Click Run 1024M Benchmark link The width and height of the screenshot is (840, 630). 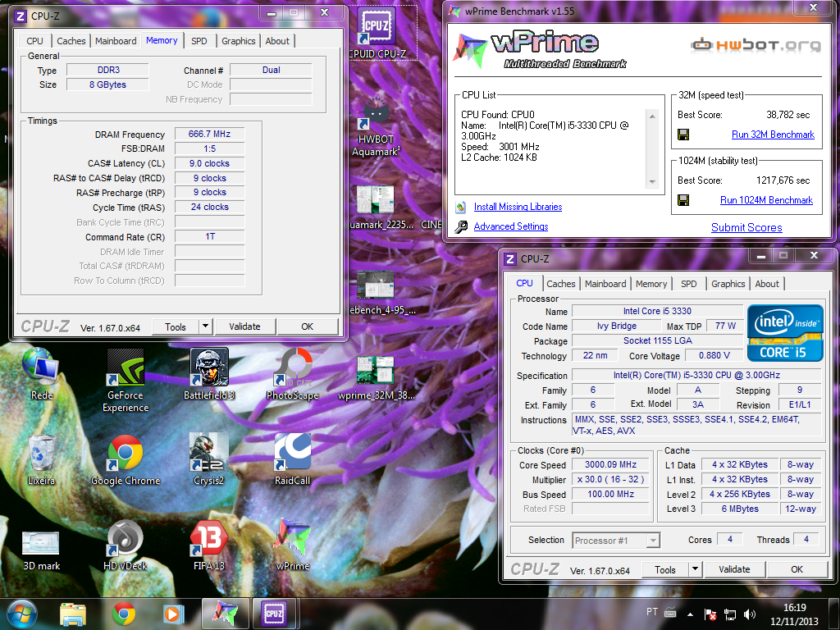tap(767, 200)
